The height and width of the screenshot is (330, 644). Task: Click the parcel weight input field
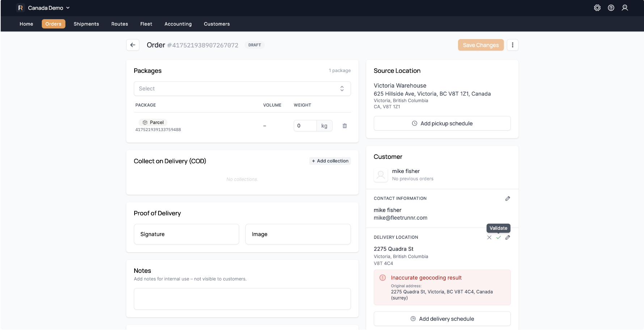305,126
